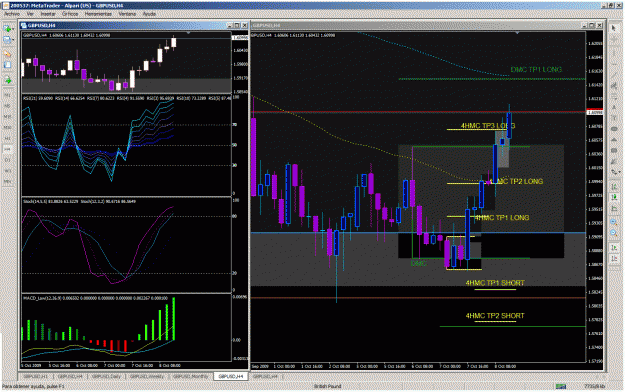
Task: Select the Fibonacci Retracement tool
Action: pyautogui.click(x=614, y=97)
